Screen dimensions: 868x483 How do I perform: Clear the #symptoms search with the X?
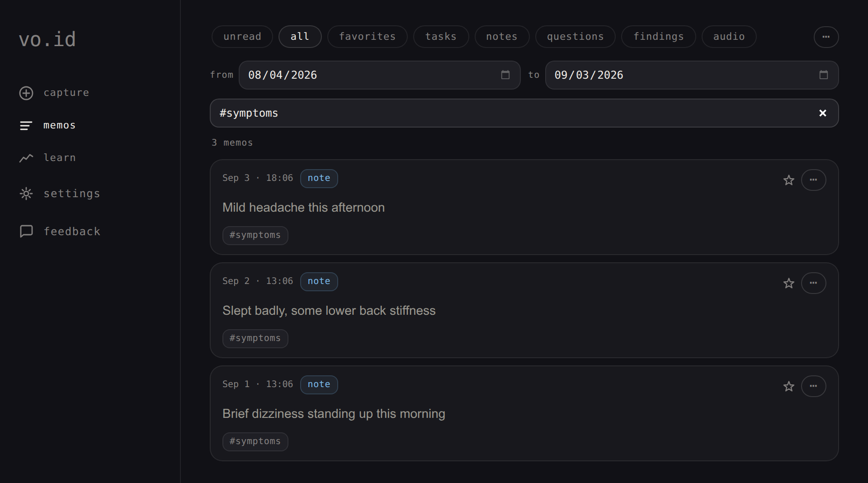coord(823,113)
